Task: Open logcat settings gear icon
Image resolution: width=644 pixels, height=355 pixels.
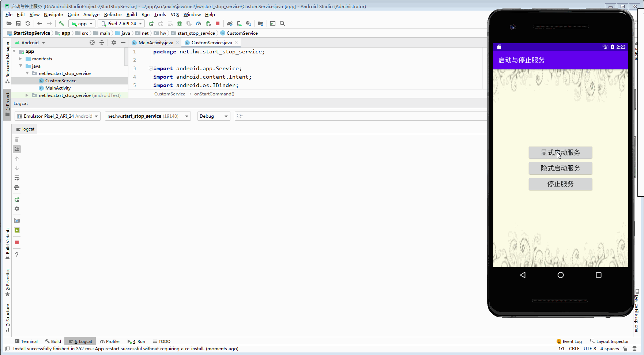Action: [x=17, y=209]
